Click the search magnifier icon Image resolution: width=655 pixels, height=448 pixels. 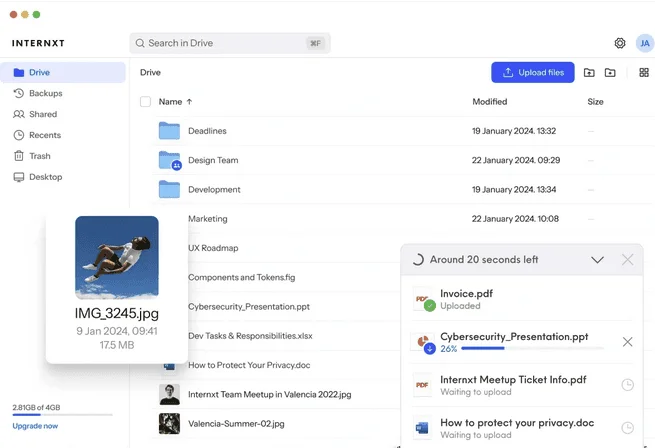point(140,43)
